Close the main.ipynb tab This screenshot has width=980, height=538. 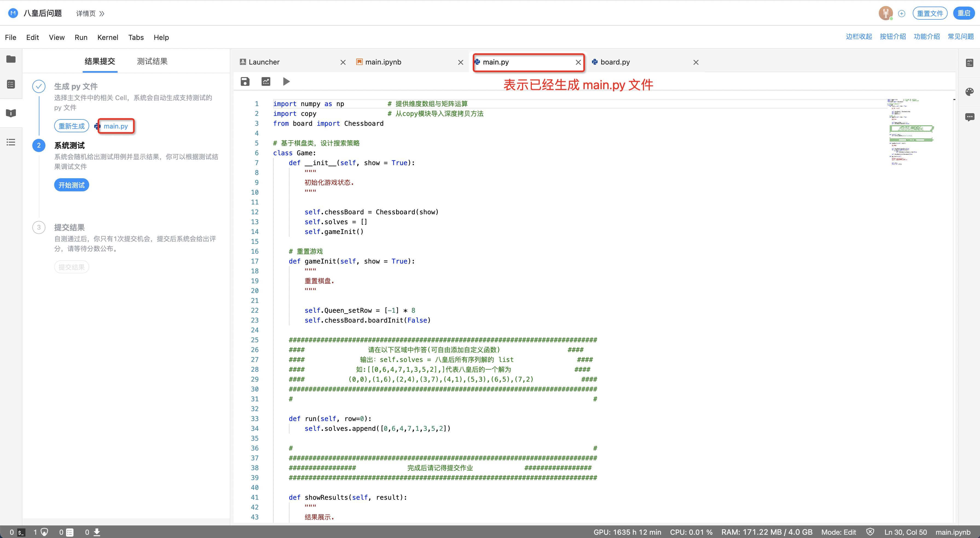(x=461, y=62)
